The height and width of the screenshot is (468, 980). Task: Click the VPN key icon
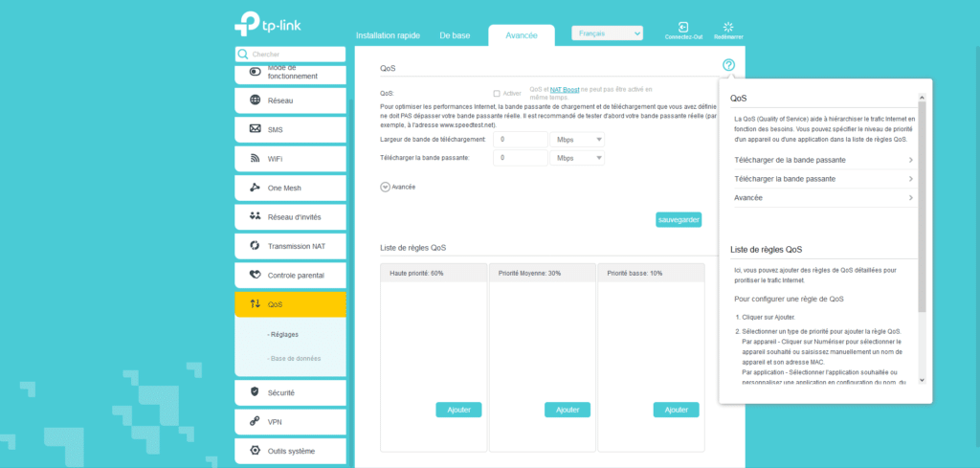255,421
